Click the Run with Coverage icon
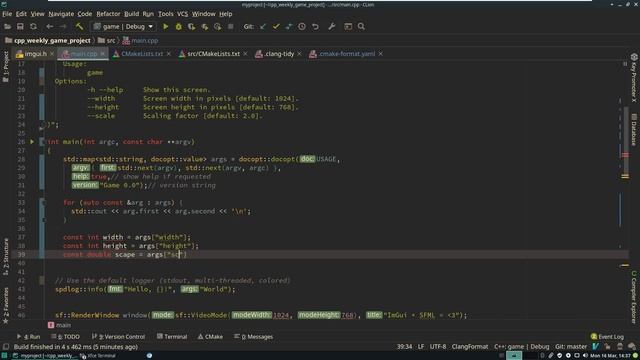640x360 pixels. [x=191, y=27]
